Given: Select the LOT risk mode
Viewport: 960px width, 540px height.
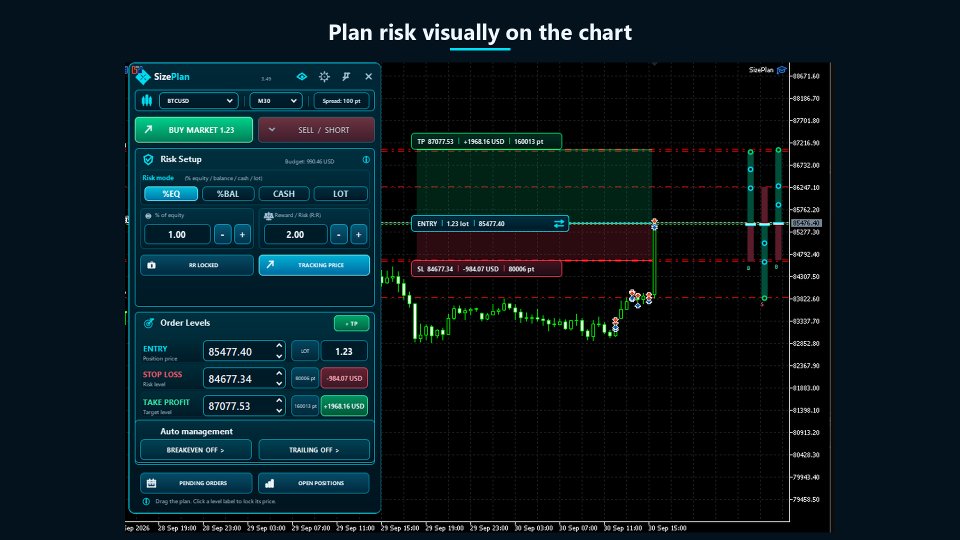Looking at the screenshot, I should pyautogui.click(x=340, y=193).
